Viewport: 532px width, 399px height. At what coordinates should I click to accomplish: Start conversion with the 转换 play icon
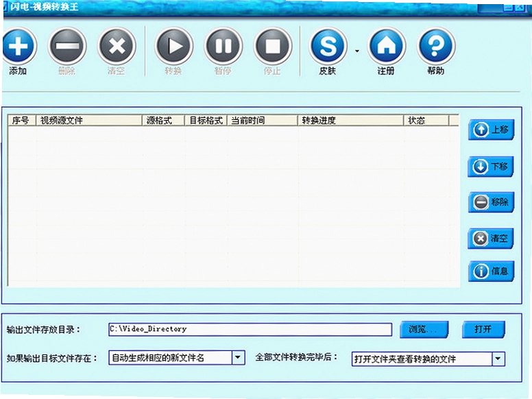[x=174, y=46]
